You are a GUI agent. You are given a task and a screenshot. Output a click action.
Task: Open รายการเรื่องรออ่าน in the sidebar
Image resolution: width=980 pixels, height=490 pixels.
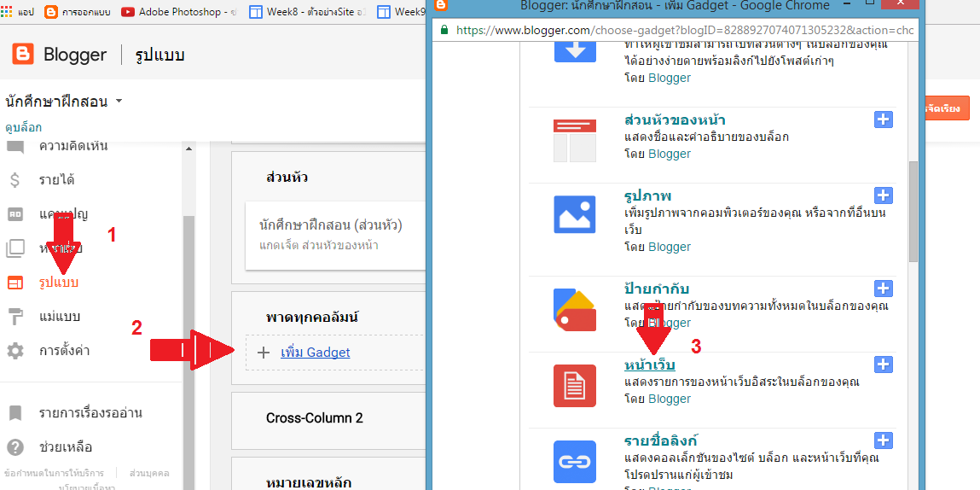[90, 413]
